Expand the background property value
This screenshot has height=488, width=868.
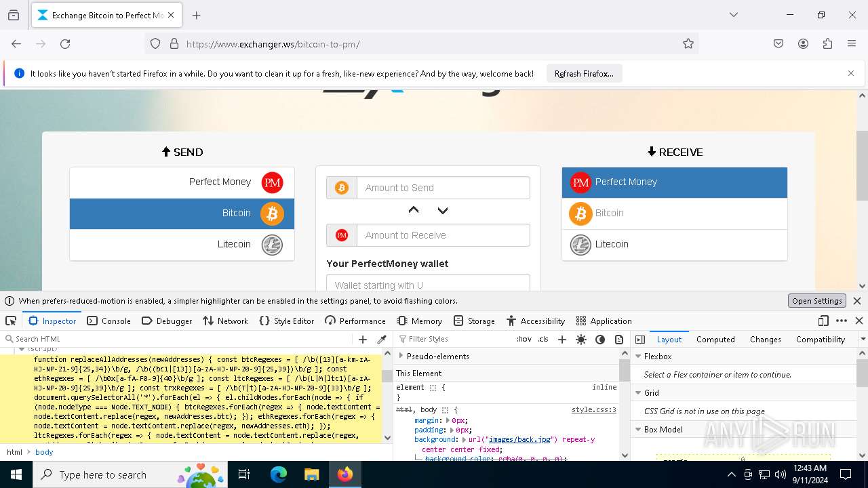tap(465, 439)
